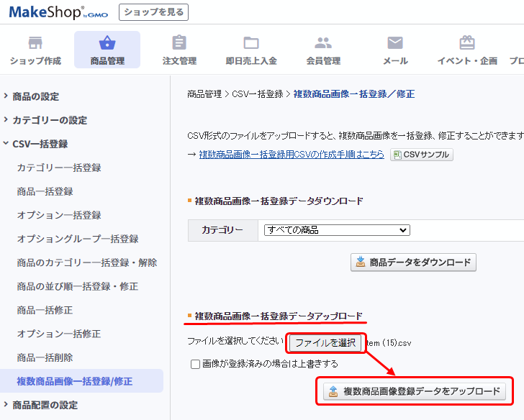Click the 商品データをダウンロード button
The width and height of the screenshot is (524, 420).
(413, 262)
